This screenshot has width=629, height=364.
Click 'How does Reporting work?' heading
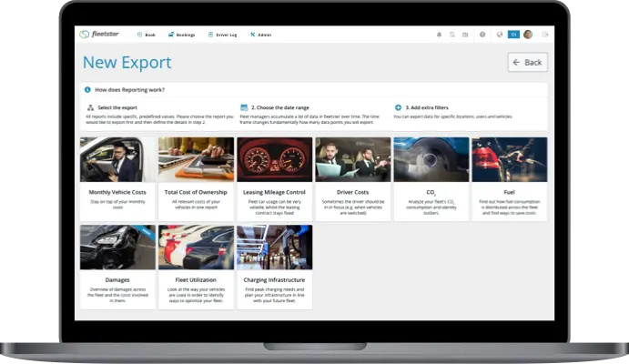tap(129, 90)
